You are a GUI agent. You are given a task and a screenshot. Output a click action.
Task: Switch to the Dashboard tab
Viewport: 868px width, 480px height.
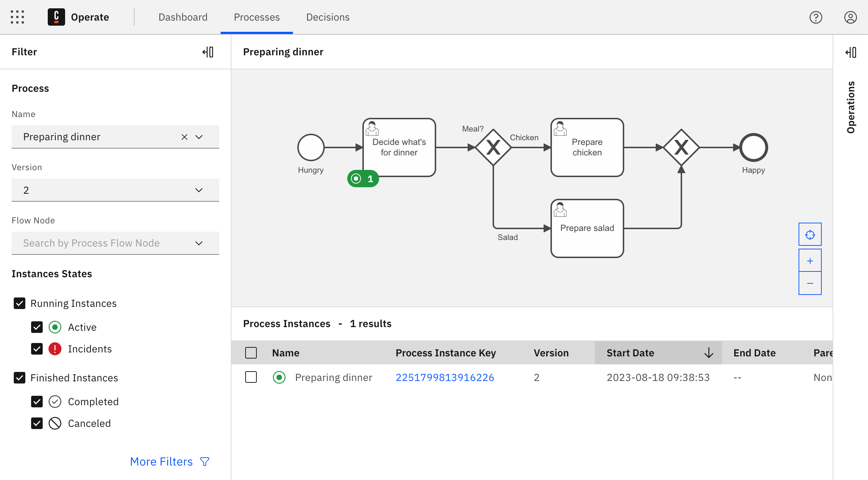[183, 17]
